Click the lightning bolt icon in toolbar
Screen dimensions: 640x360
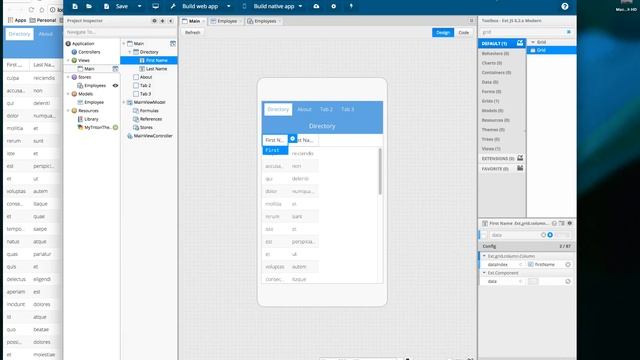pyautogui.click(x=351, y=6)
